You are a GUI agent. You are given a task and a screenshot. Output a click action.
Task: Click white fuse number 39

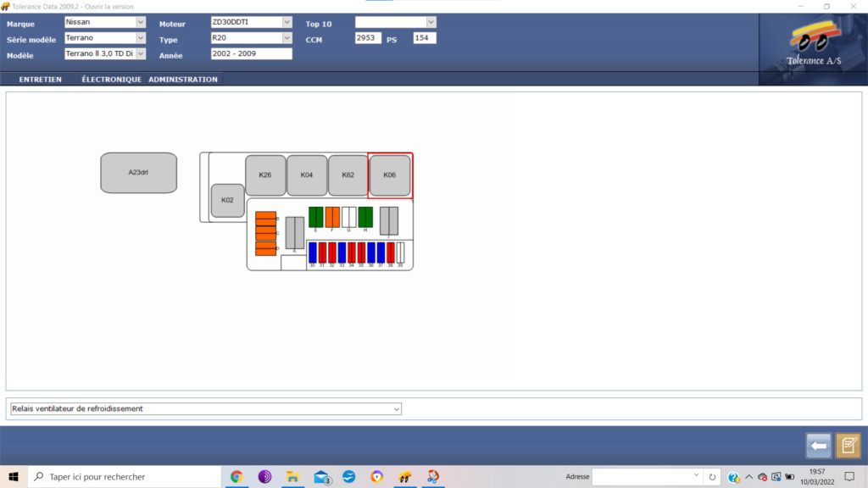[401, 252]
